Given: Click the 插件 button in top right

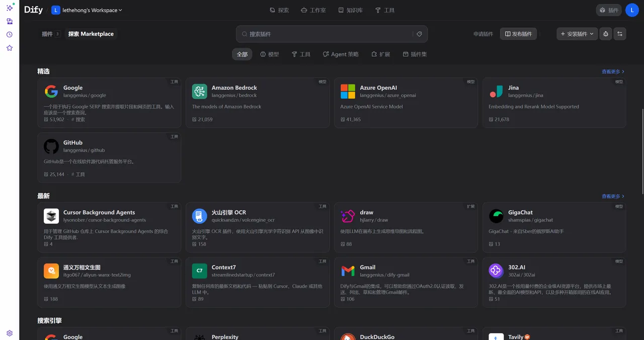Looking at the screenshot, I should pyautogui.click(x=609, y=10).
